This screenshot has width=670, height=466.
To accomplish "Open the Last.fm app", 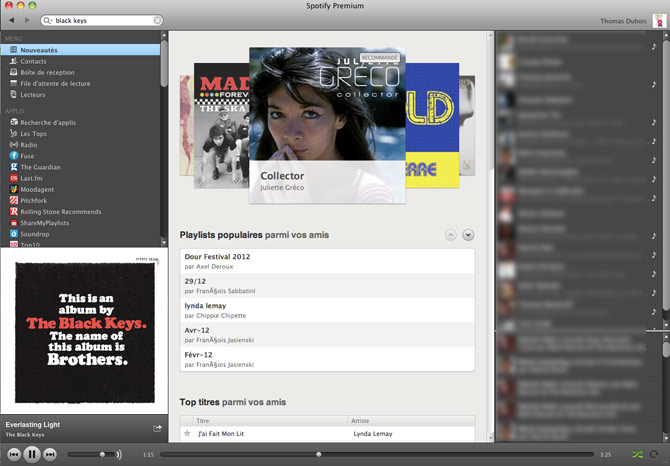I will coord(33,178).
